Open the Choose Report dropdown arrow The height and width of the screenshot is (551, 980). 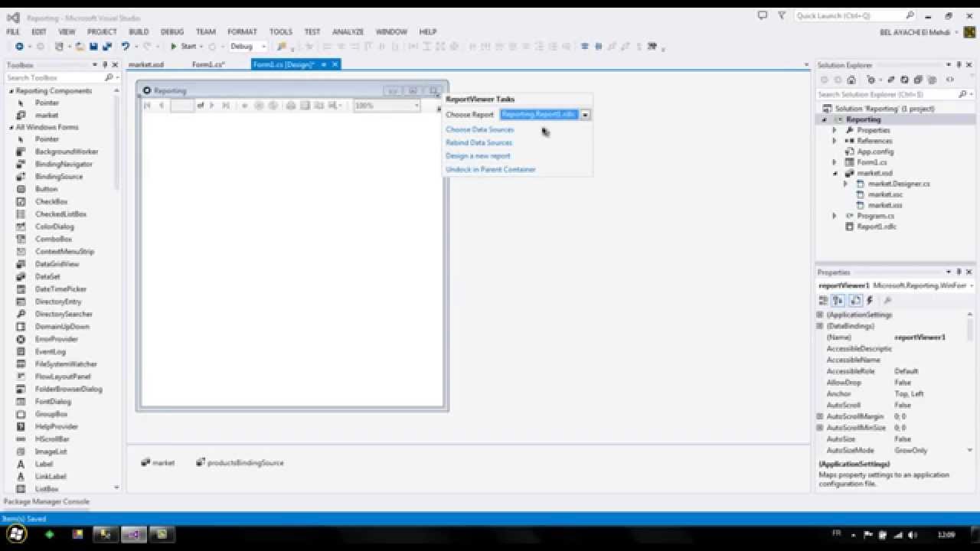(x=585, y=114)
